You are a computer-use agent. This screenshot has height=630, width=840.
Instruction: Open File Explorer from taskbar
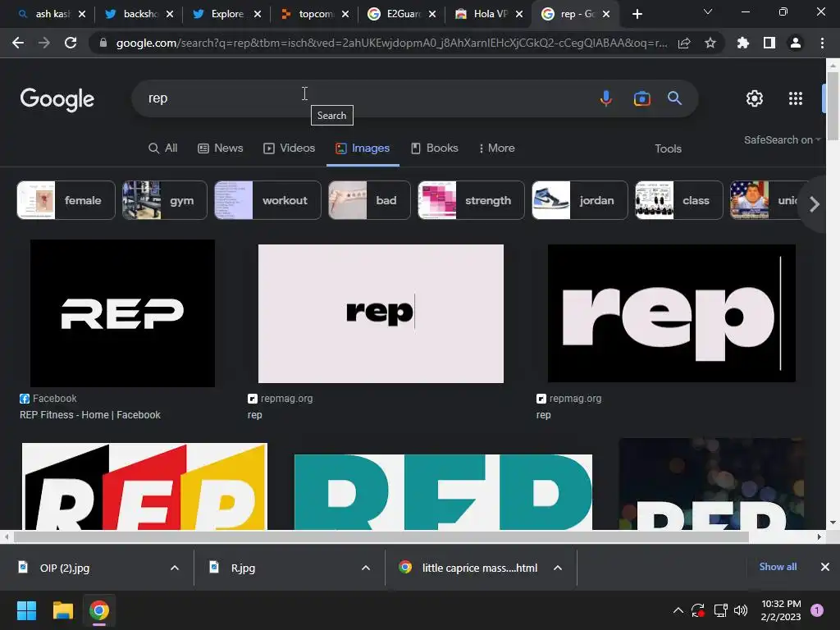(62, 610)
